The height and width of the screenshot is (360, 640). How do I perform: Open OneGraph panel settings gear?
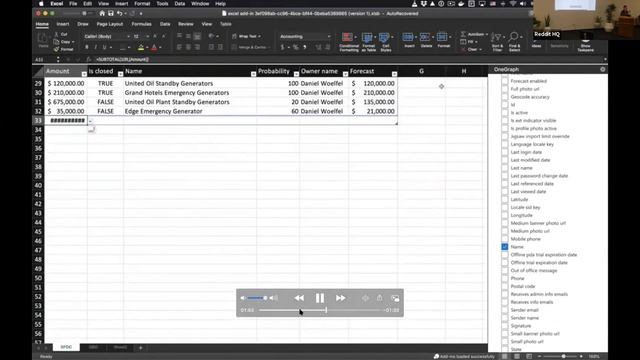602,69
